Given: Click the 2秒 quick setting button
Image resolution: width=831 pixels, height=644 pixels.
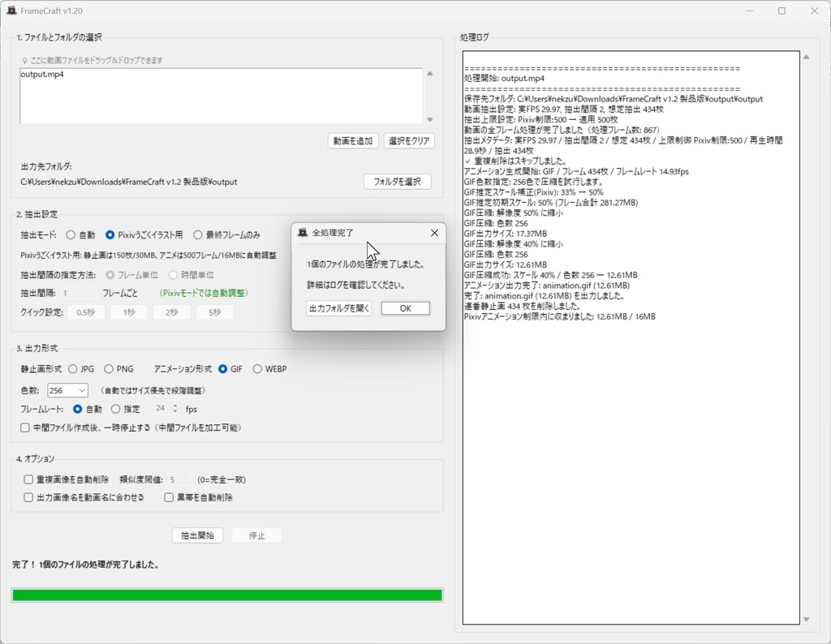Looking at the screenshot, I should click(x=172, y=312).
